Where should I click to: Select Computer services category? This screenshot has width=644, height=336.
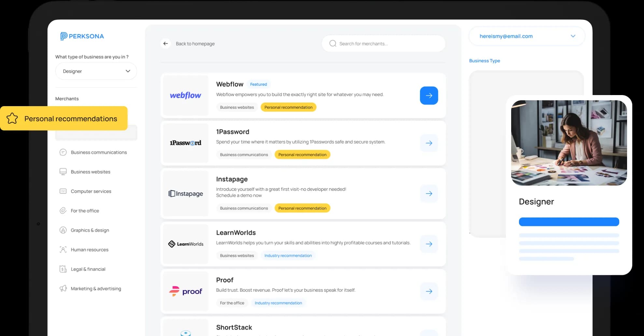point(91,191)
